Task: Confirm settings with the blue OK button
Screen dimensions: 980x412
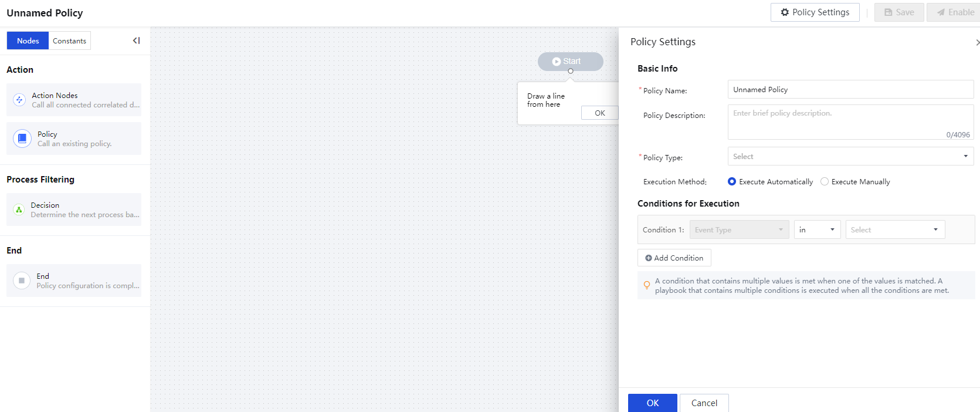Action: coord(653,403)
